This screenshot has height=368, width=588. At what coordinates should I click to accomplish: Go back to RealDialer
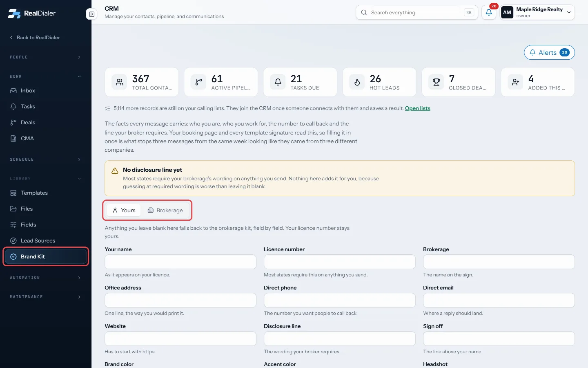coord(35,38)
